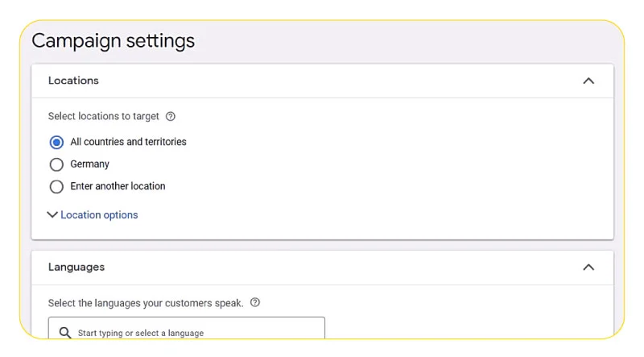
Task: Click the Locations section title
Action: click(x=73, y=81)
